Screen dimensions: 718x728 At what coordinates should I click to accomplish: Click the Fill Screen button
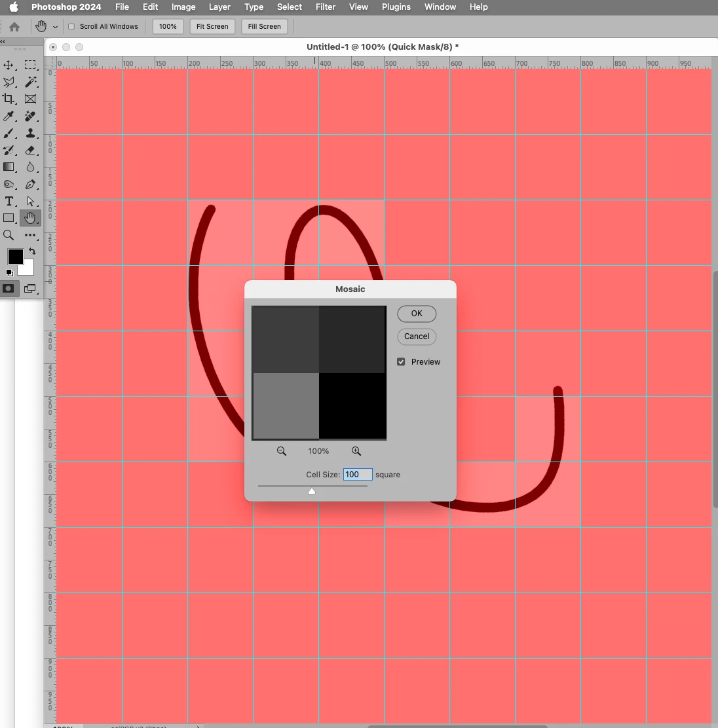coord(265,26)
